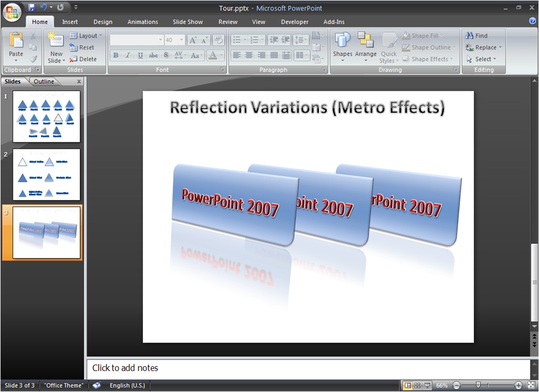Open character spacing options
Image resolution: width=539 pixels, height=392 pixels.
click(x=180, y=55)
